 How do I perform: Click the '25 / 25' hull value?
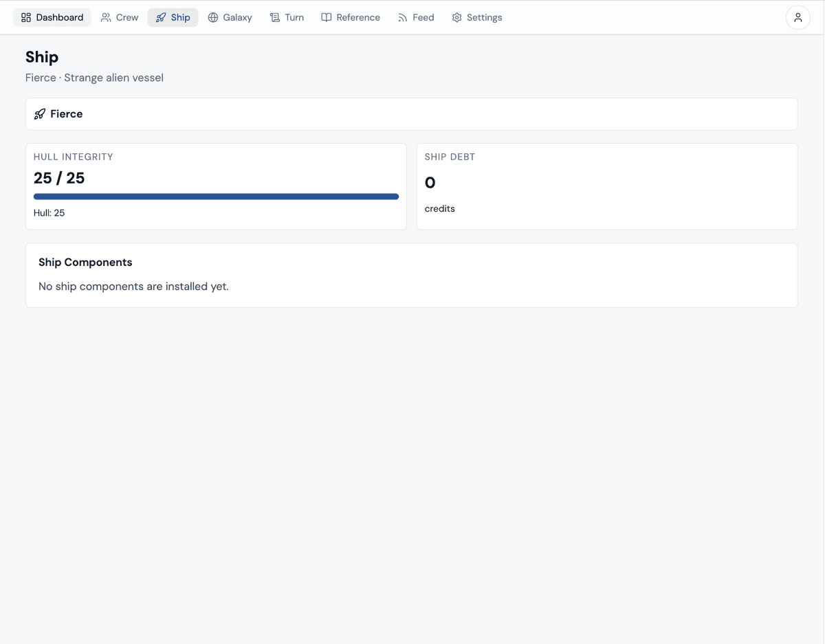[59, 178]
